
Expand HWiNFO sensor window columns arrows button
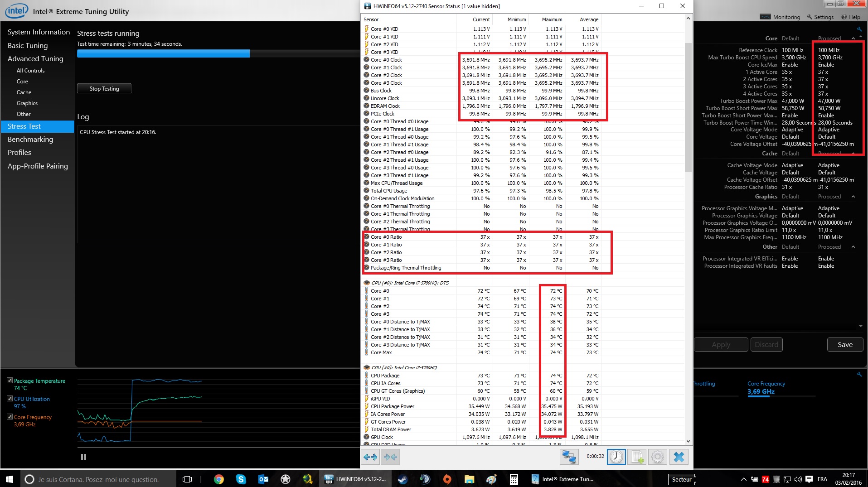(x=371, y=457)
